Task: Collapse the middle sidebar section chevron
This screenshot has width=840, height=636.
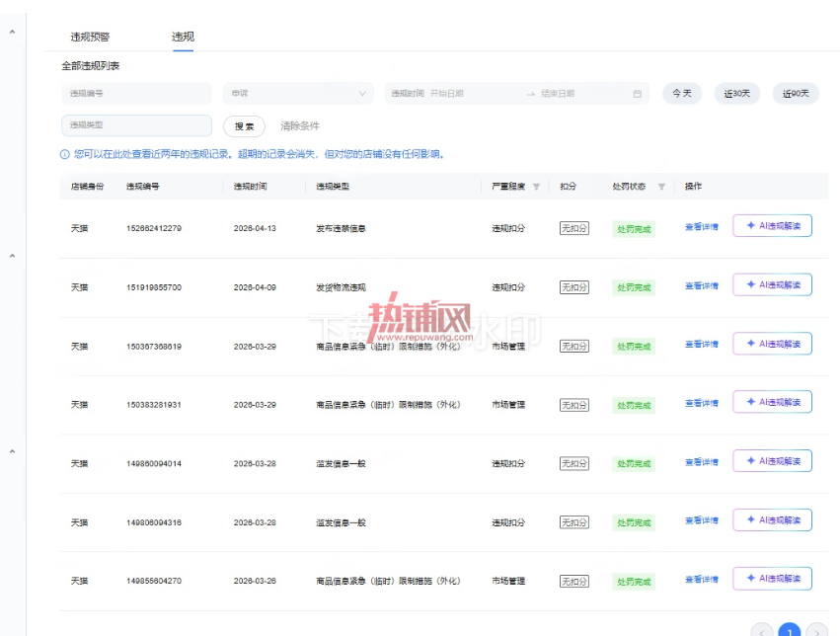Action: tap(12, 256)
